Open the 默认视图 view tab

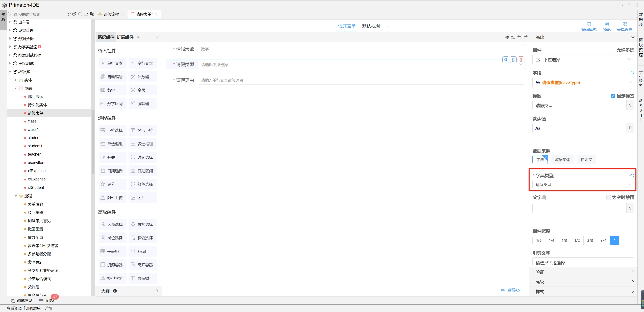371,26
